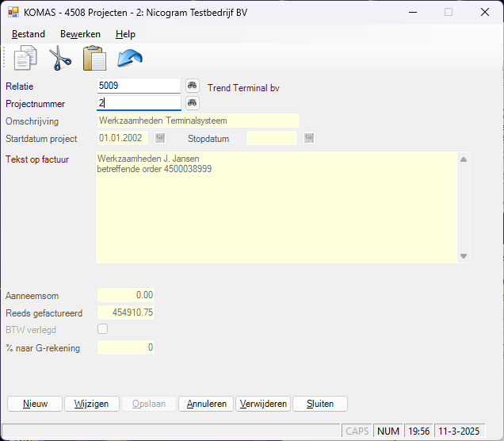Screen dimensions: 504x441
Task: Click the 19:56 time in status bar
Action: 418,431
